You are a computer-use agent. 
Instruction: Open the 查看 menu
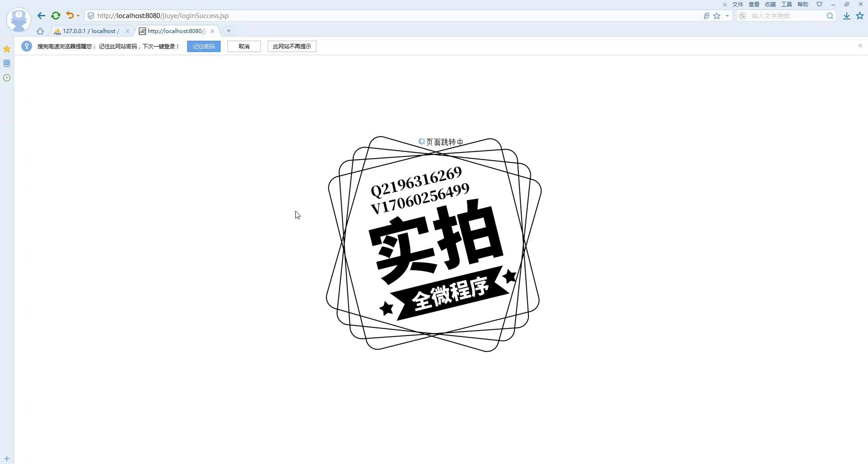[754, 5]
